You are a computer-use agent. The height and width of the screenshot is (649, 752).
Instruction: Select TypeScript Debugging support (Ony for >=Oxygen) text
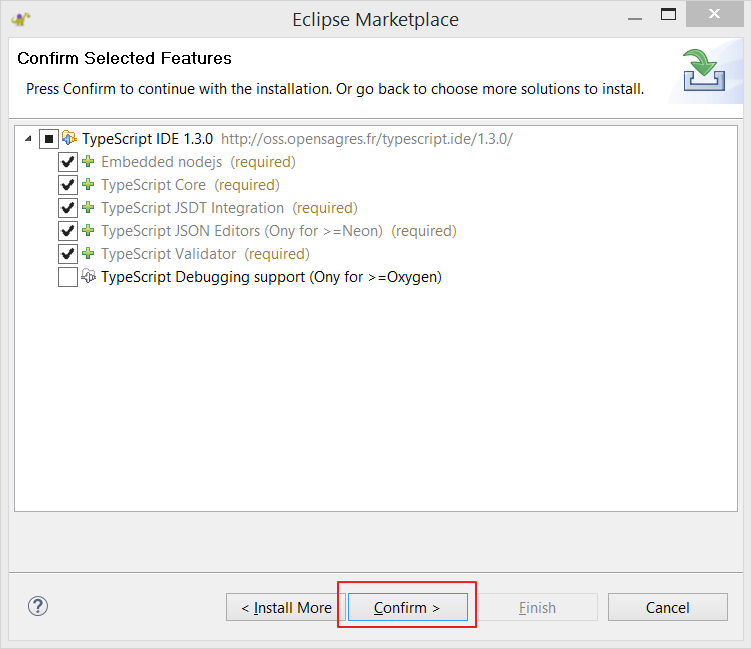[271, 277]
